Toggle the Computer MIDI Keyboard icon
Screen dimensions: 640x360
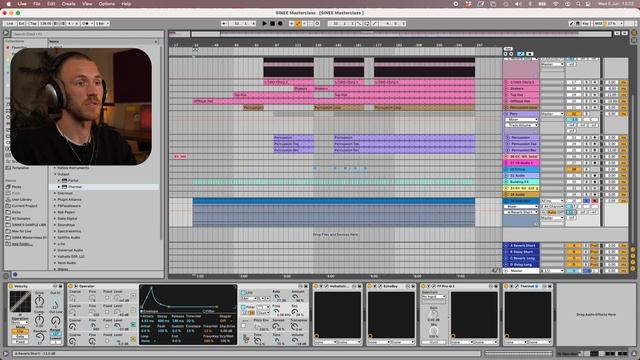[578, 24]
